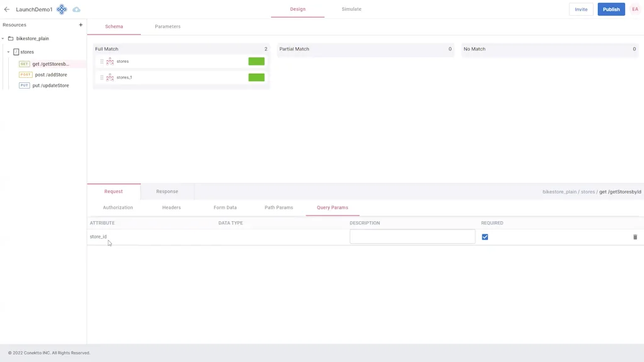Add a new resource with the plus icon
This screenshot has width=644, height=362.
80,25
